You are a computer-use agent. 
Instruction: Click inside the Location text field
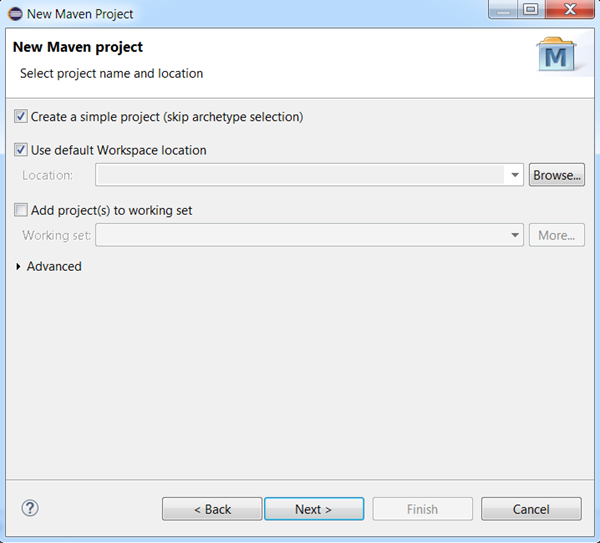coord(300,175)
